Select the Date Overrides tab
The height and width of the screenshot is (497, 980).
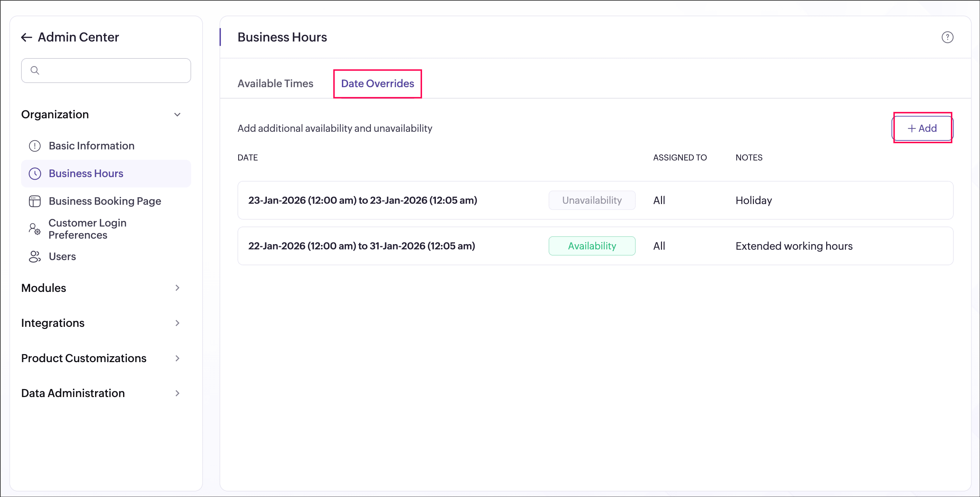click(377, 83)
